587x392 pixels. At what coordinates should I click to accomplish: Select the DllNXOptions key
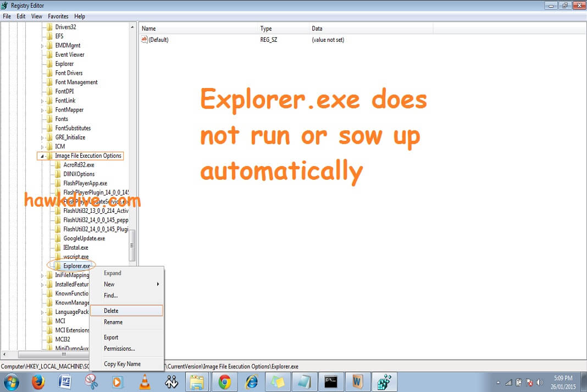coord(79,174)
